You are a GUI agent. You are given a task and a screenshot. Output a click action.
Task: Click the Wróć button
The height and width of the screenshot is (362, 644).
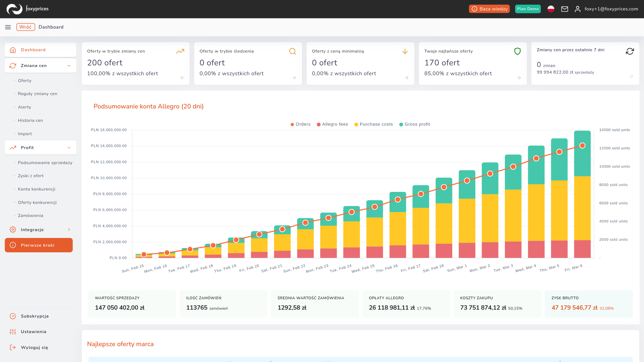tap(26, 27)
